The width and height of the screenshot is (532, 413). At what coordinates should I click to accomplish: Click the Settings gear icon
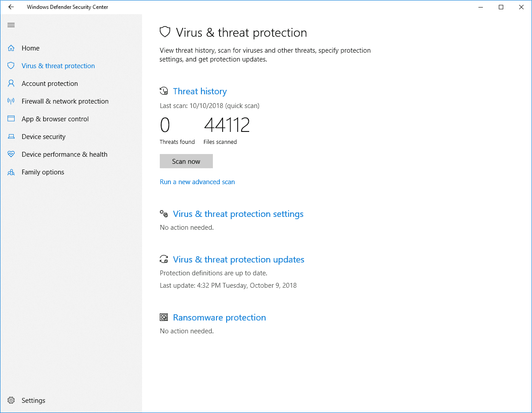[11, 401]
